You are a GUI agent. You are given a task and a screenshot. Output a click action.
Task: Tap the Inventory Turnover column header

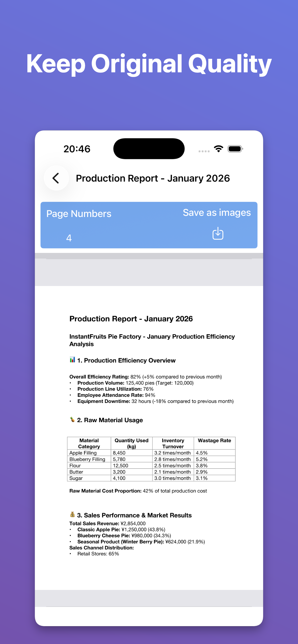click(x=173, y=443)
